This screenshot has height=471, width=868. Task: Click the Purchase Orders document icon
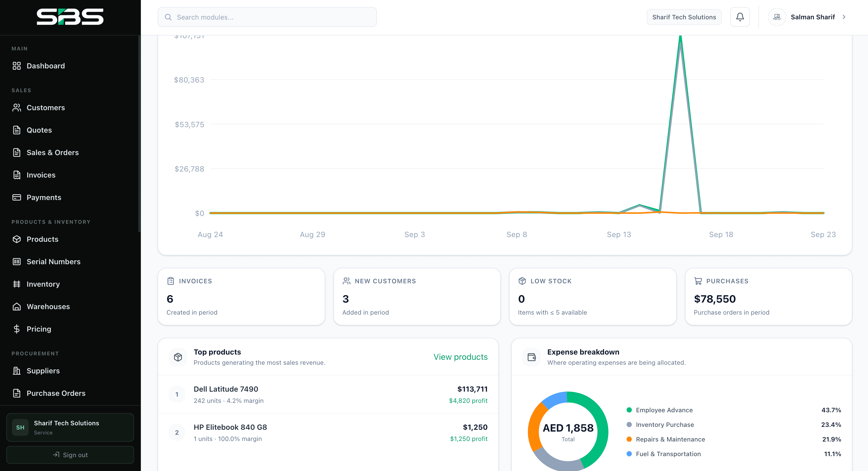16,393
